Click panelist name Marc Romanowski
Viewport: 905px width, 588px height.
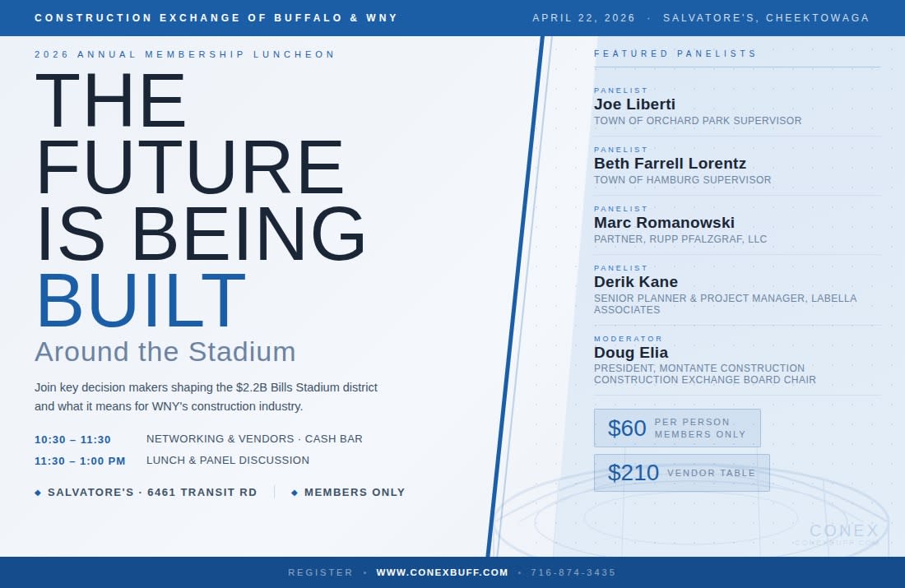pos(664,223)
